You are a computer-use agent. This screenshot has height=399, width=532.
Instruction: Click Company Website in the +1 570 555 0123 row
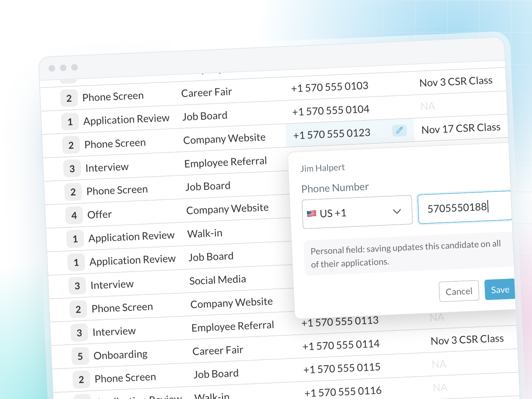click(x=224, y=139)
